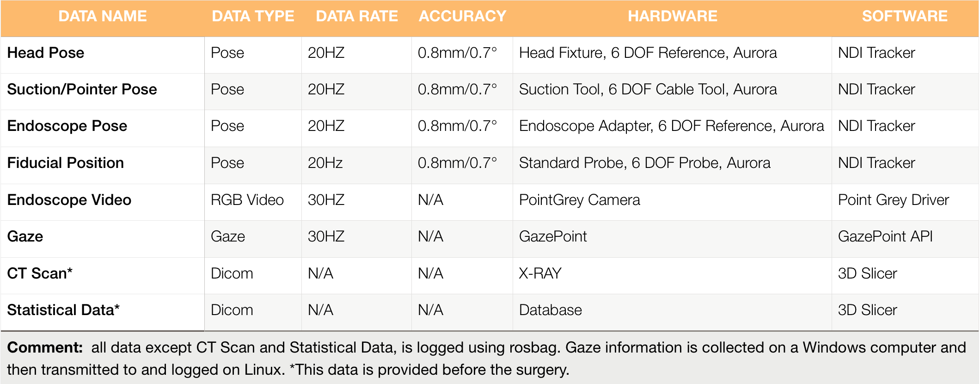Click the Gaze row label
Screen dimensions: 980x384
pos(25,236)
